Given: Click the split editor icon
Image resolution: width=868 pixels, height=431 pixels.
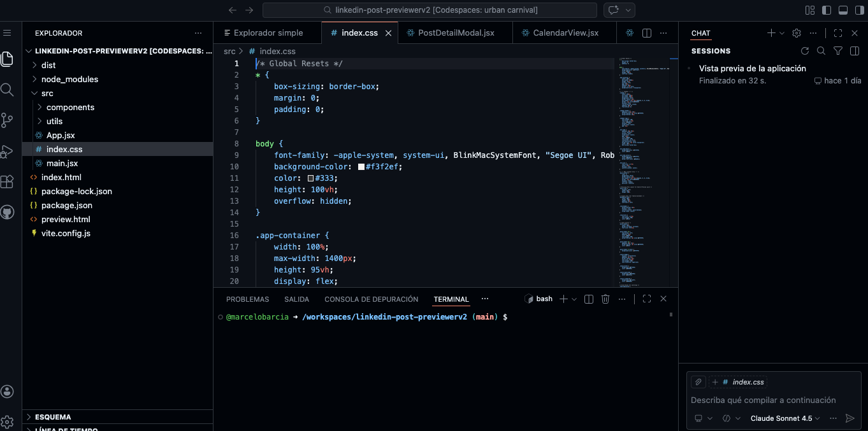Looking at the screenshot, I should point(646,33).
